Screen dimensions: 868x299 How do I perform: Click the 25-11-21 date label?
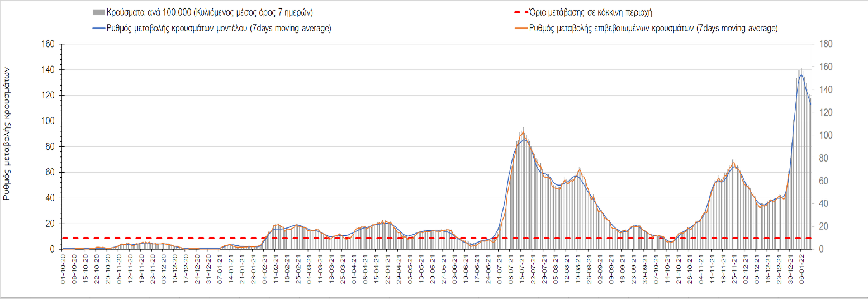pos(734,269)
